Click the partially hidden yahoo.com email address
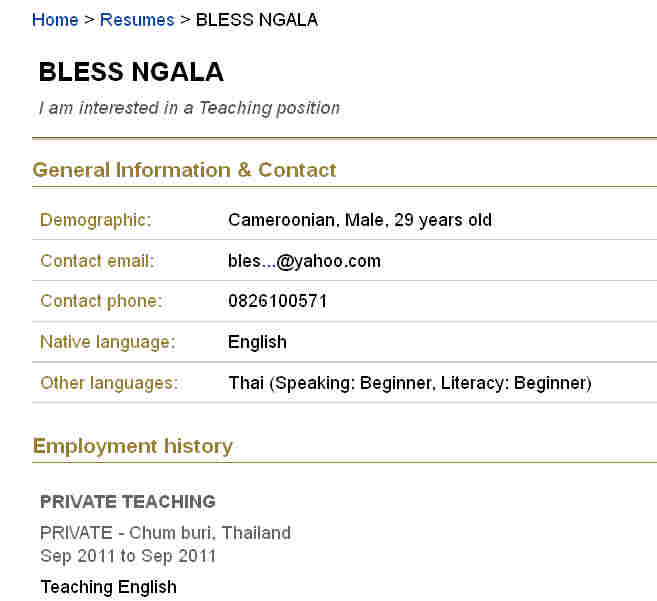The width and height of the screenshot is (657, 601). [x=304, y=261]
